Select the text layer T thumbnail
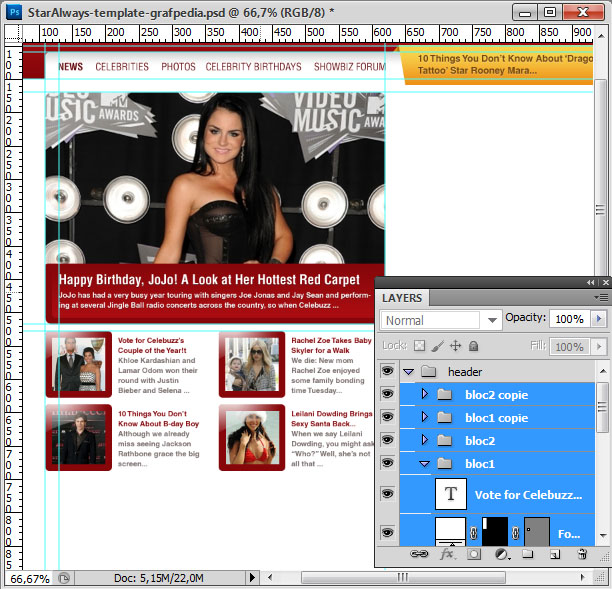The image size is (612, 589). [x=451, y=494]
